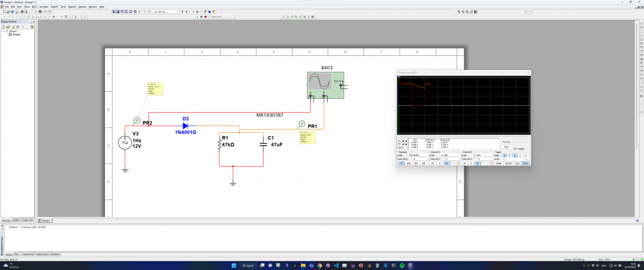Select the V3 clock voltage source
This screenshot has width=644, height=270.
pos(125,143)
